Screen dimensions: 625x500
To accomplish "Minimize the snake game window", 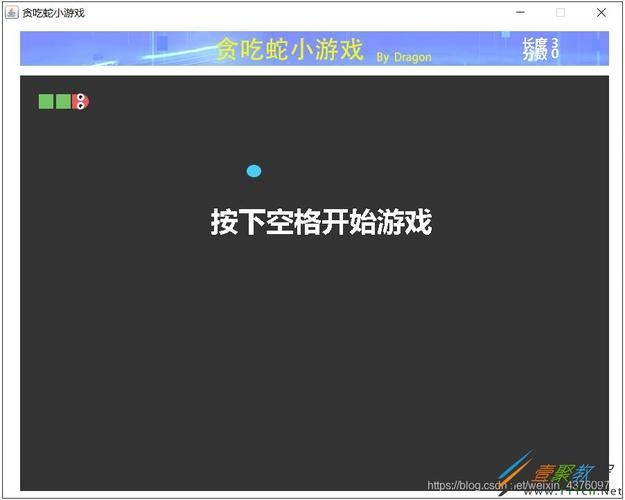I will [x=520, y=13].
